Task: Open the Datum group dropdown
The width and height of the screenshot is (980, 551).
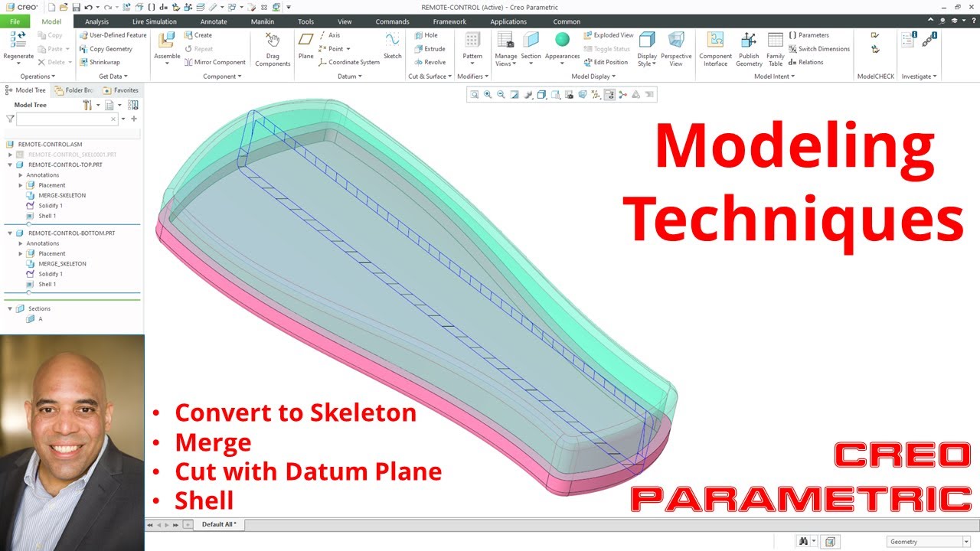Action: click(350, 77)
